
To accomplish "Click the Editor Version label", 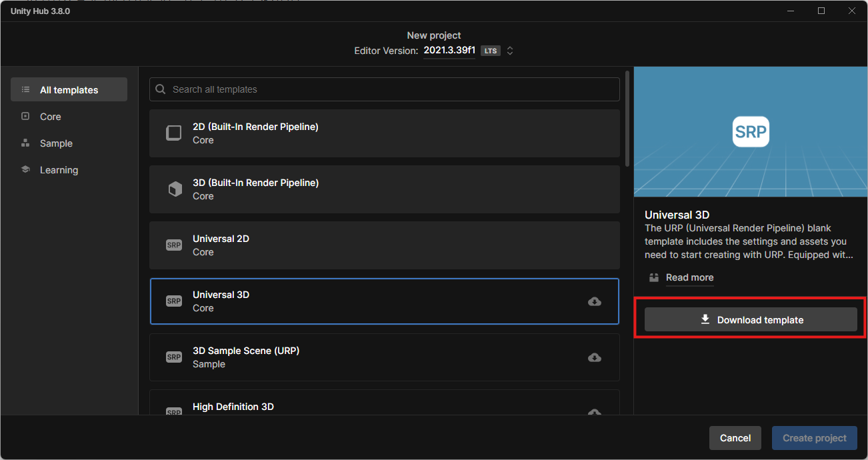I will 386,51.
